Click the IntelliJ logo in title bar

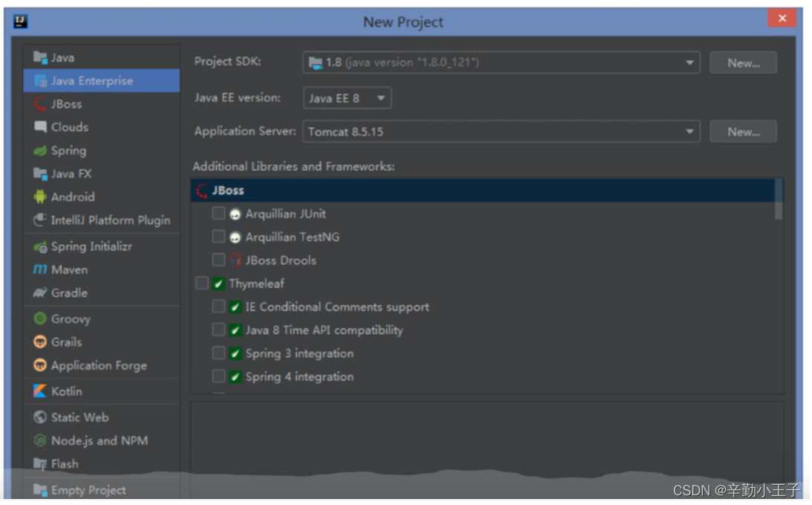pos(20,22)
